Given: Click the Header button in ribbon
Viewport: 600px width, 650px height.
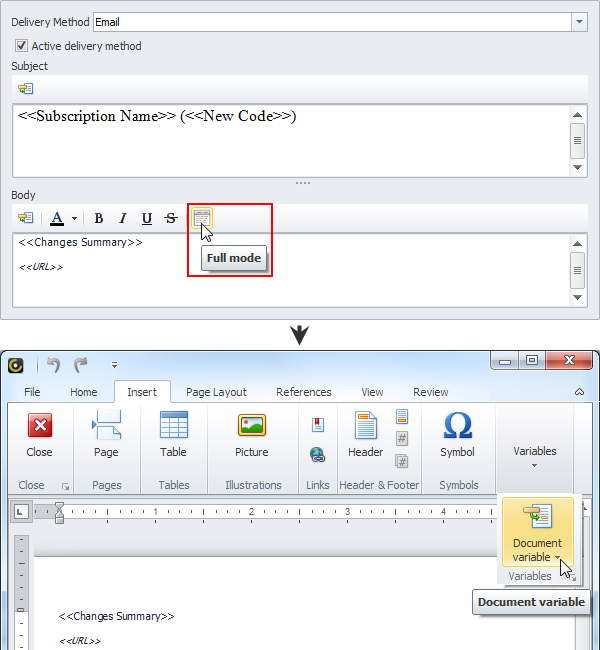Looking at the screenshot, I should pyautogui.click(x=365, y=435).
